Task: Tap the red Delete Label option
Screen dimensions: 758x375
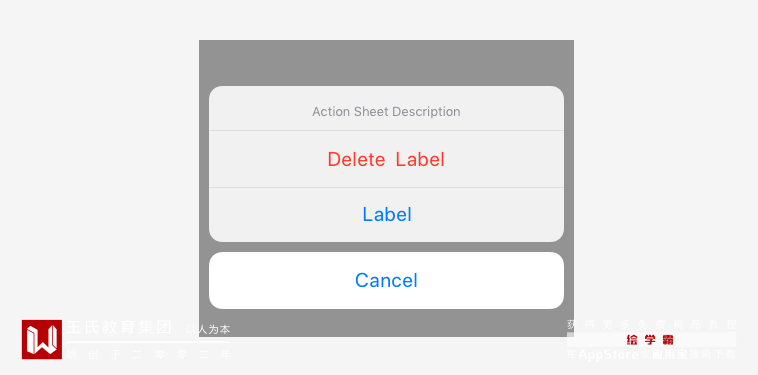Action: pos(386,159)
